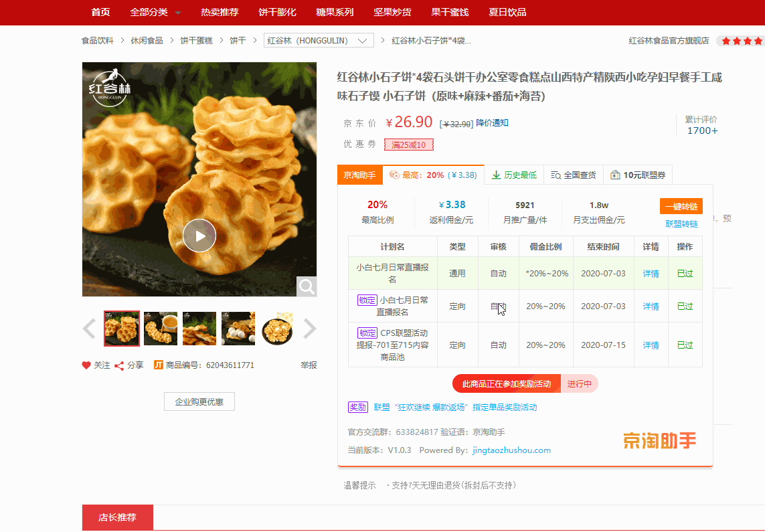Click the 饼干蛋糕 breadcrumb
This screenshot has width=765, height=532.
196,40
